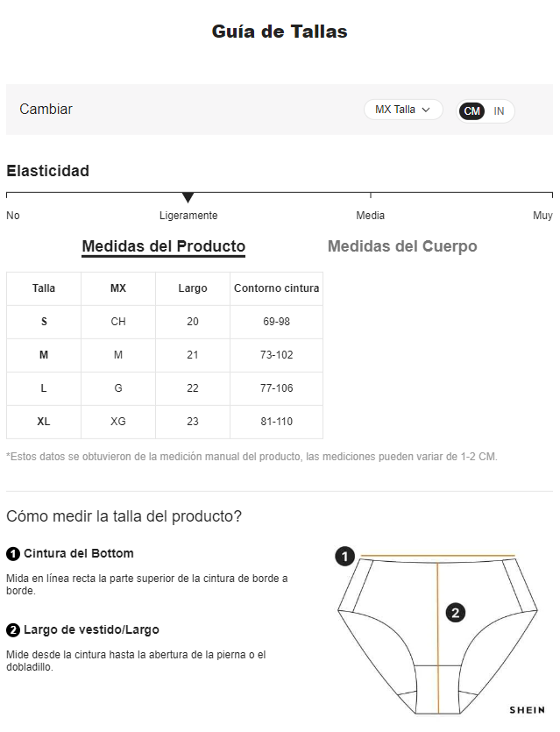Open the MX Talla dropdown

(x=403, y=110)
